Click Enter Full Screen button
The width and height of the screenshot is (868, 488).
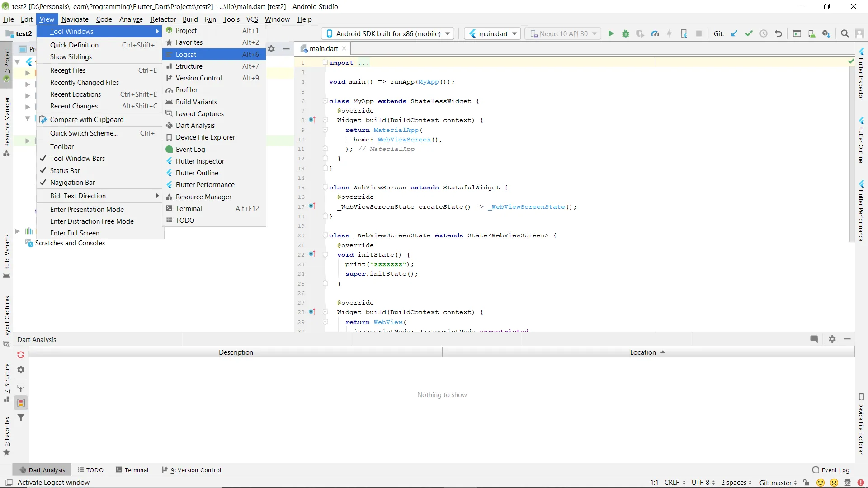coord(74,233)
